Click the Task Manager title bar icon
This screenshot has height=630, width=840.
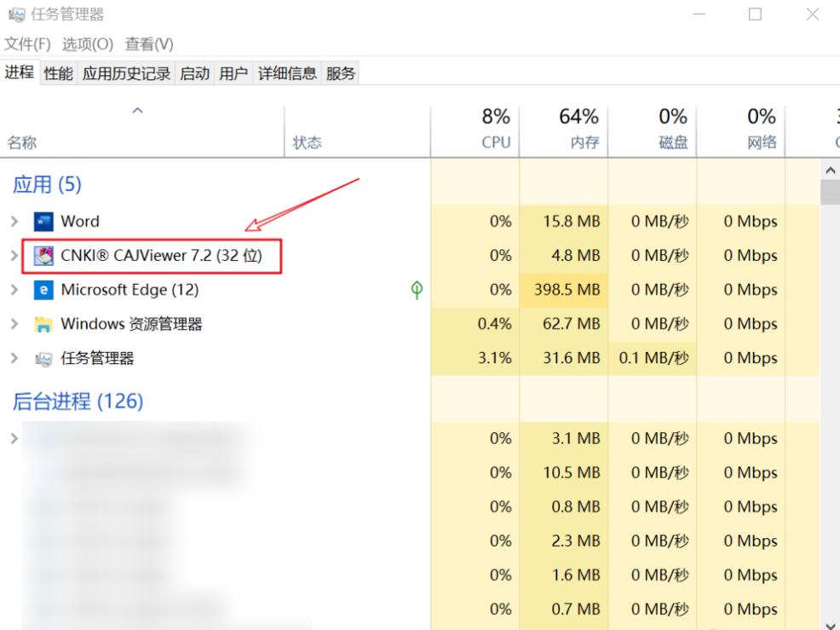point(16,14)
